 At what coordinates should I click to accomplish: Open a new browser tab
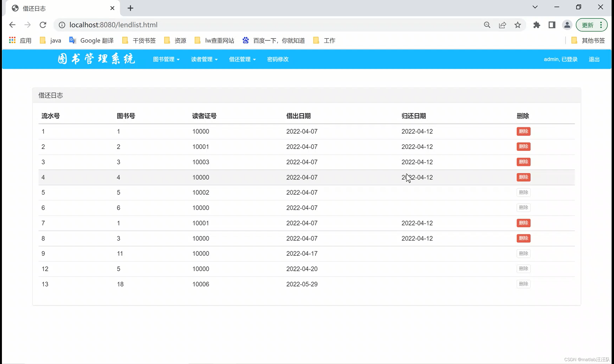coord(130,8)
